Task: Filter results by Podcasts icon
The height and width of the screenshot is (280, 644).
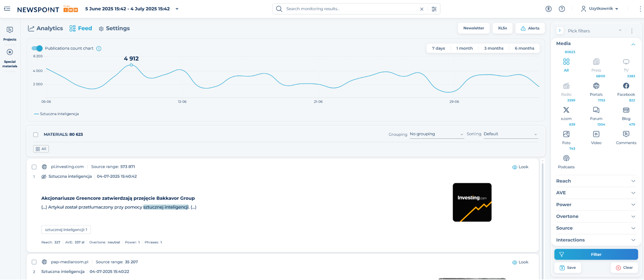Action: 566,158
